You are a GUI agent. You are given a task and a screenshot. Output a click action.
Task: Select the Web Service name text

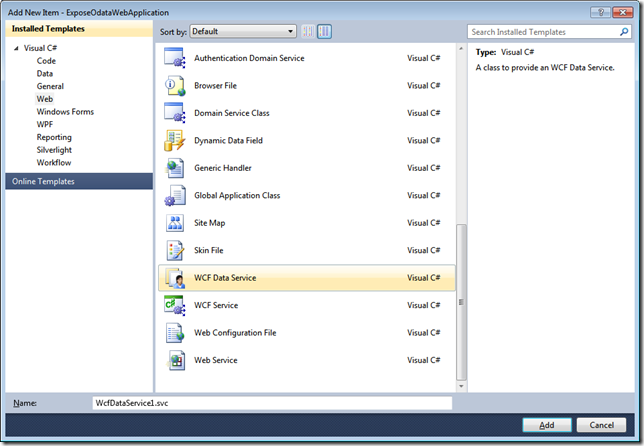(216, 360)
